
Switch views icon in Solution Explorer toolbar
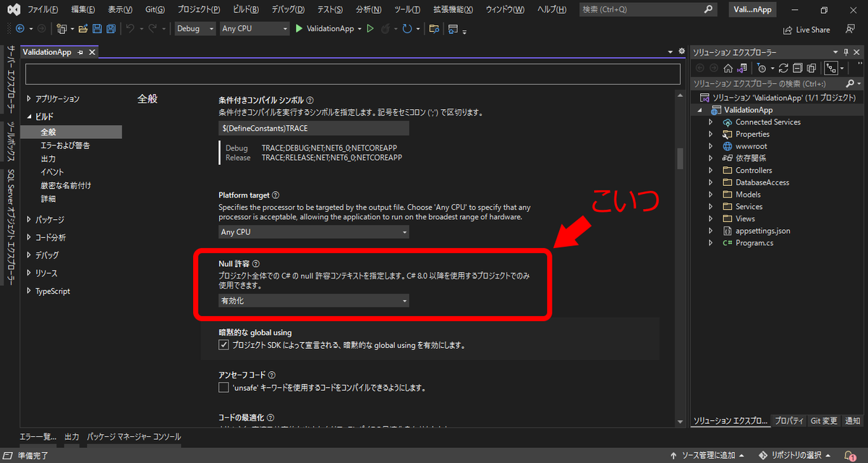741,68
